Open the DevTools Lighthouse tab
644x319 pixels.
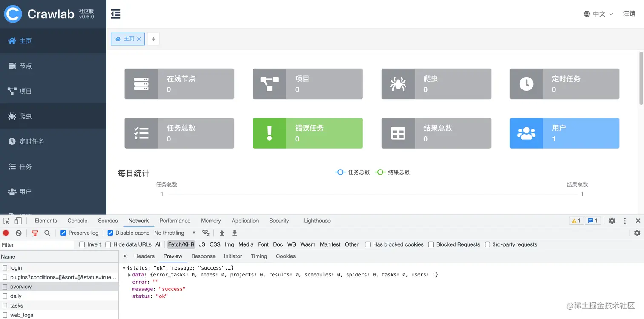(317, 221)
